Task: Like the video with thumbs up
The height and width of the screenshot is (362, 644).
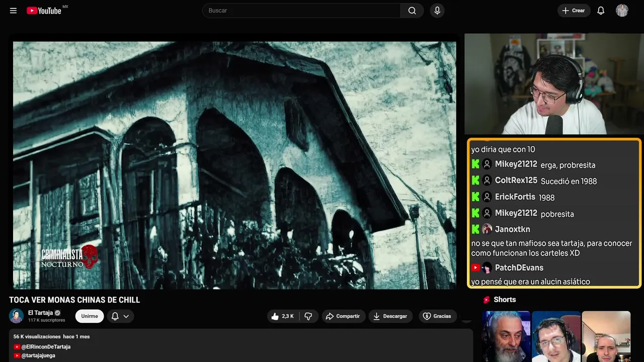Action: 283,316
